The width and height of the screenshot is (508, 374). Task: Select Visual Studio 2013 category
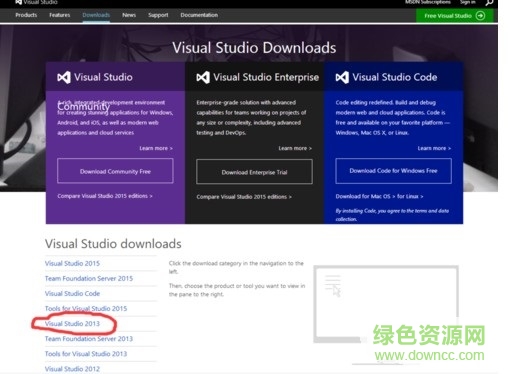(72, 323)
